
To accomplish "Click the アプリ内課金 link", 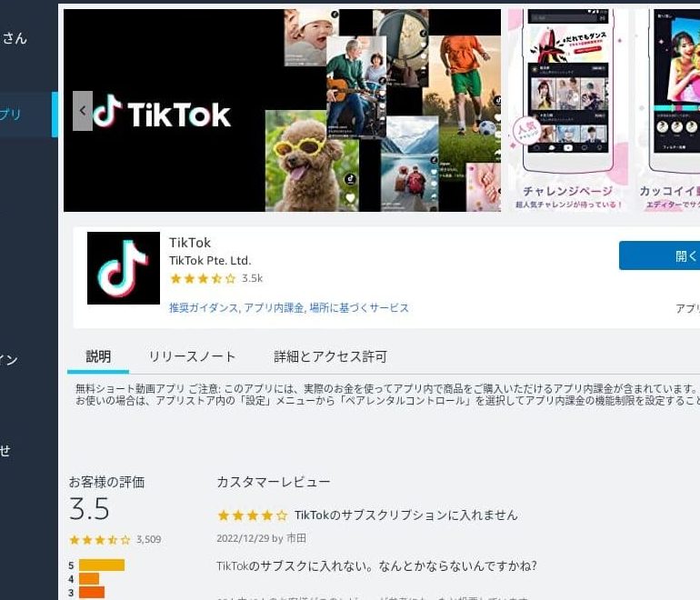I will pos(274,307).
